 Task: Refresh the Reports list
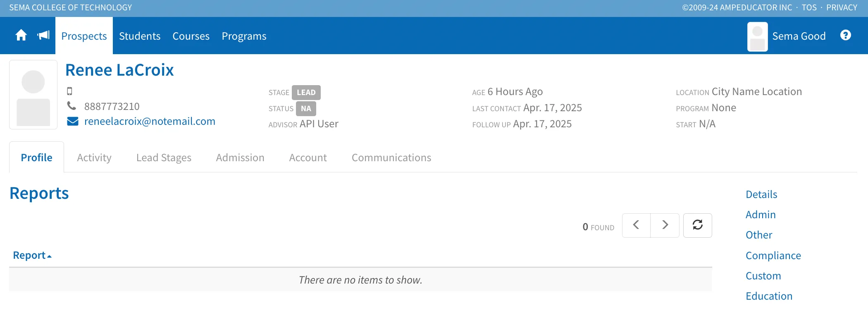(x=698, y=225)
